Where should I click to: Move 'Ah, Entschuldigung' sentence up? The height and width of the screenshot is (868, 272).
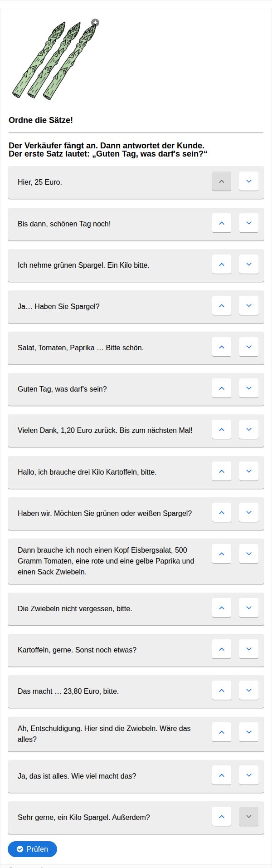222,732
